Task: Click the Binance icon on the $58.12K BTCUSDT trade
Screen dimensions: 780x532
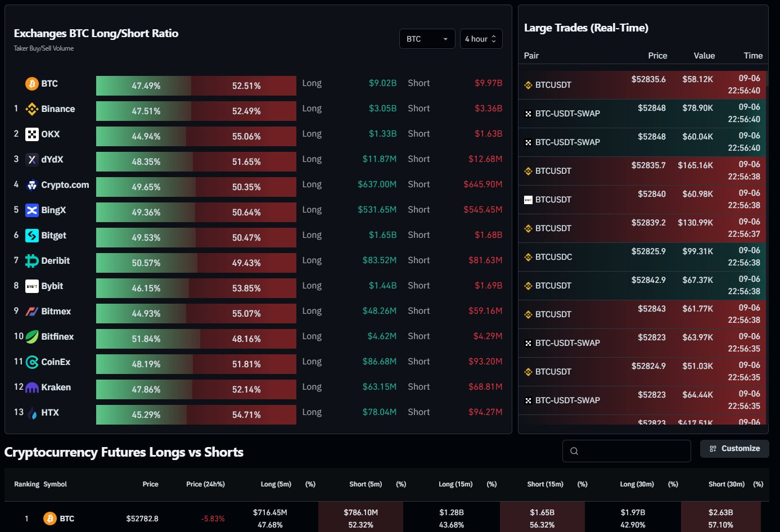Action: tap(528, 85)
